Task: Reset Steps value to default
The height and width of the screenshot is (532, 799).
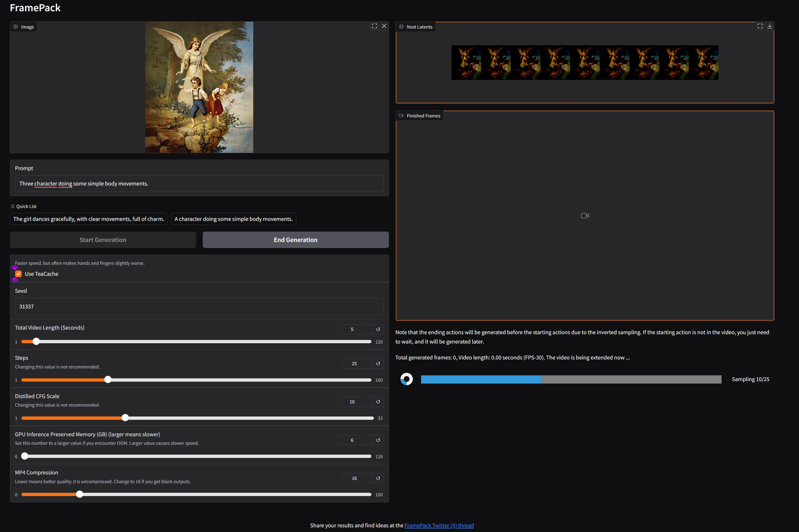Action: (x=378, y=363)
